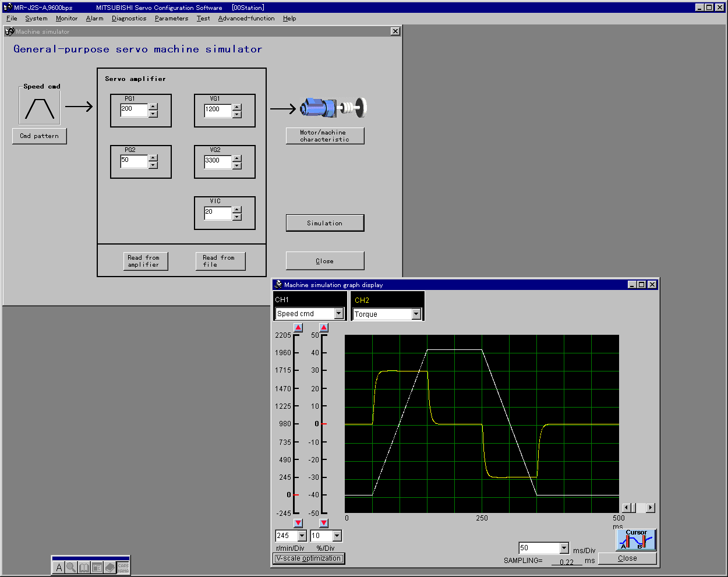
Task: Click the Cmd pattern button
Action: click(40, 136)
